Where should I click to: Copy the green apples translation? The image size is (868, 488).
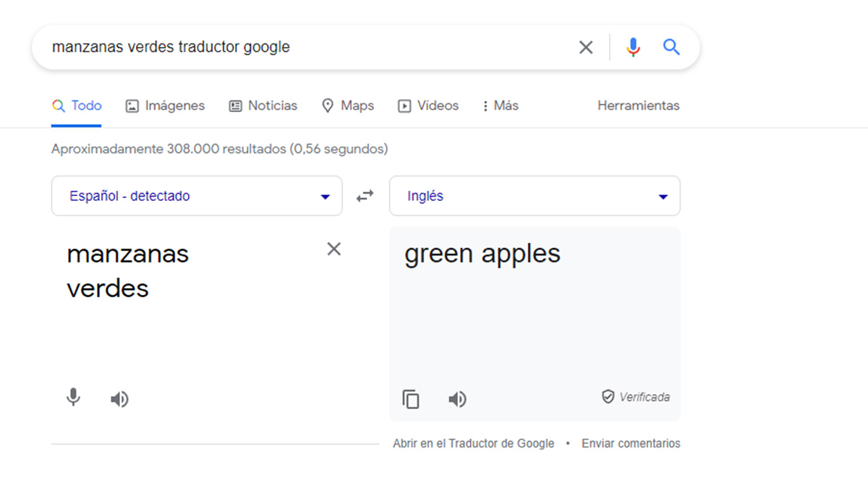411,399
